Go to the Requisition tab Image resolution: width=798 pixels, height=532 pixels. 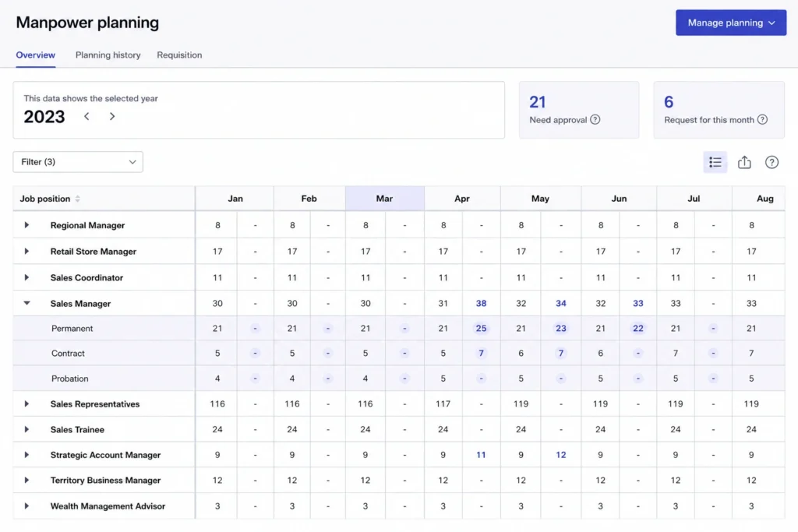coord(179,55)
